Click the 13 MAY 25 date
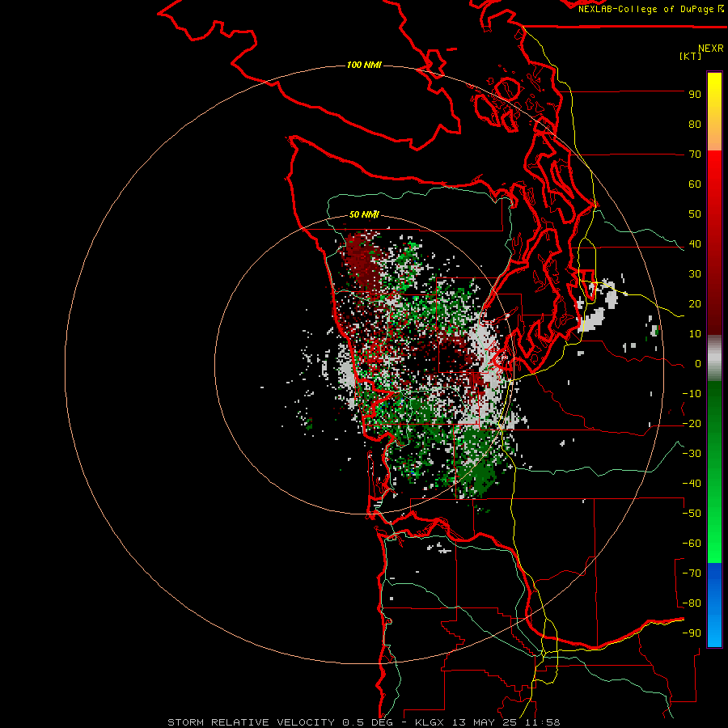This screenshot has height=728, width=728. pyautogui.click(x=485, y=722)
